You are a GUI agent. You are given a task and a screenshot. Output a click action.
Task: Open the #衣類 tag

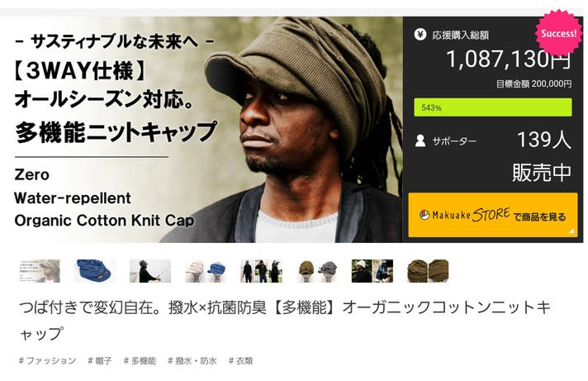241,360
